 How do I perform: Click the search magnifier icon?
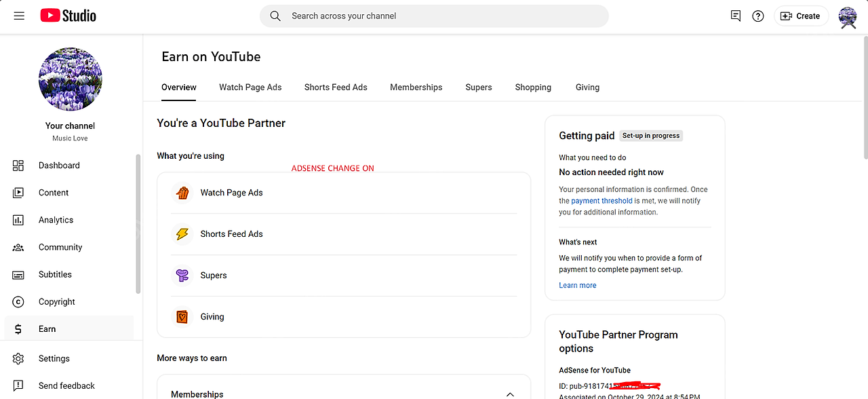coord(275,16)
